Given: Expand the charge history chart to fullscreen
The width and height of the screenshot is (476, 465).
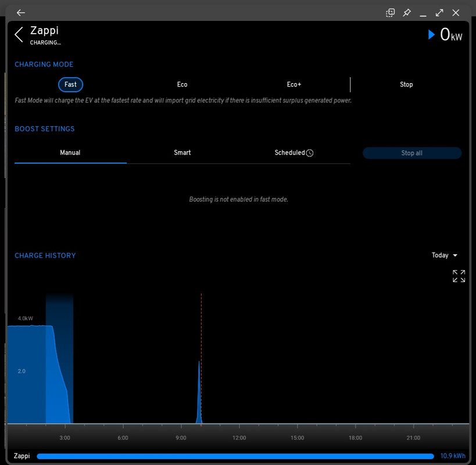Looking at the screenshot, I should (x=459, y=276).
